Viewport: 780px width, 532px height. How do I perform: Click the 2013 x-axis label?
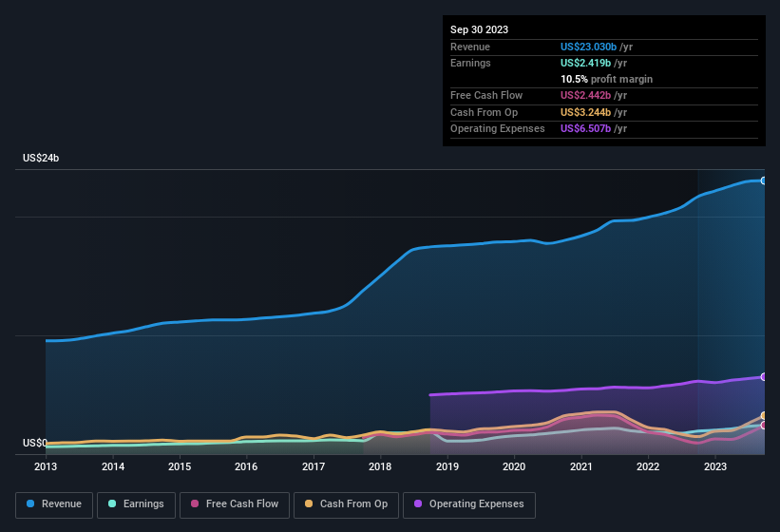click(x=46, y=466)
